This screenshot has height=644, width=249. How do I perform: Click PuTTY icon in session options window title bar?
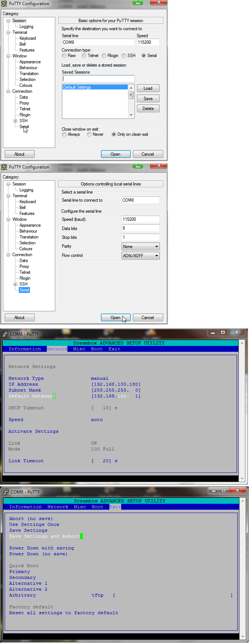4,4
